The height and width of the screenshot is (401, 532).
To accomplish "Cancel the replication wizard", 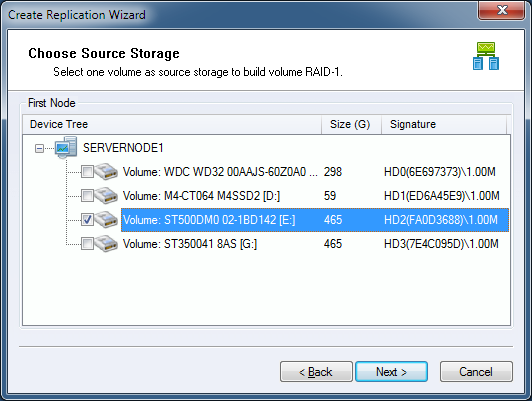I will 476,372.
